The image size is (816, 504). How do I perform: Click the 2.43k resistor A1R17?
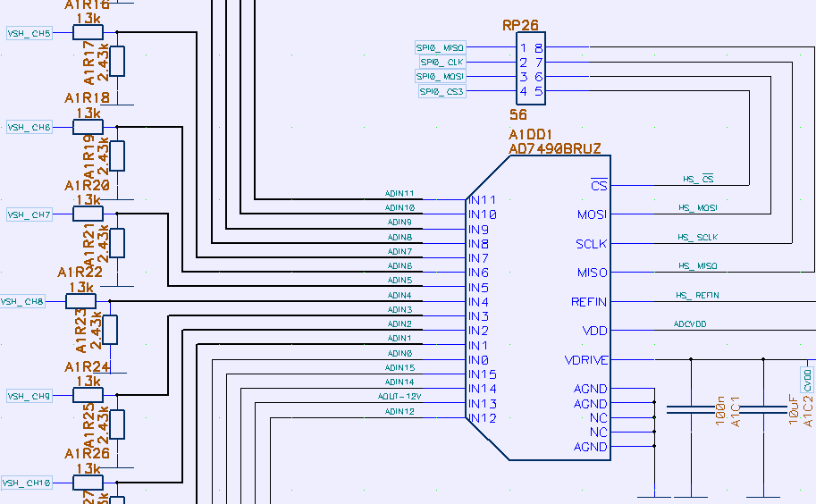[117, 61]
